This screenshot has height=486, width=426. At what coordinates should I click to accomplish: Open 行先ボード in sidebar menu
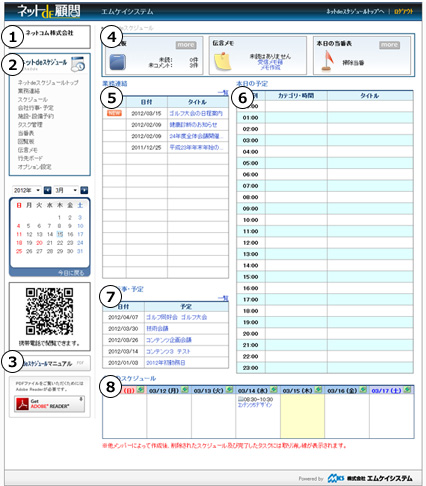30,158
